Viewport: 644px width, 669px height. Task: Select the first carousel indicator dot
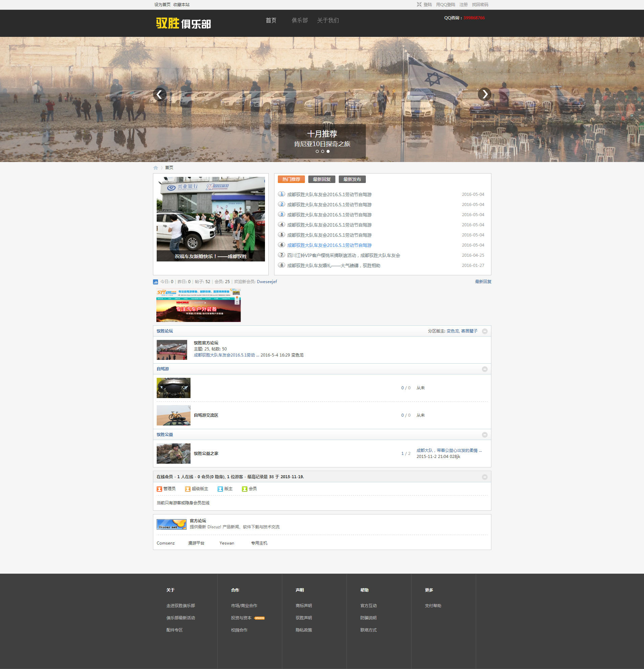[317, 152]
